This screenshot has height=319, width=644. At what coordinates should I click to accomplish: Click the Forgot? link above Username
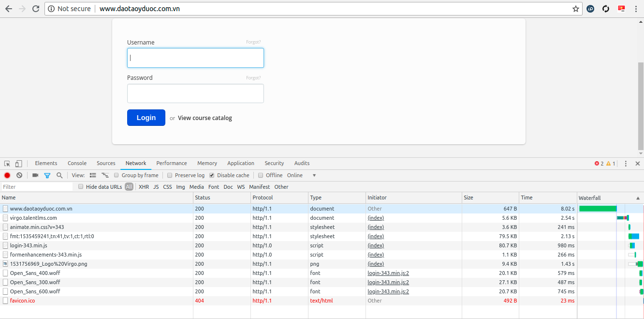click(253, 42)
